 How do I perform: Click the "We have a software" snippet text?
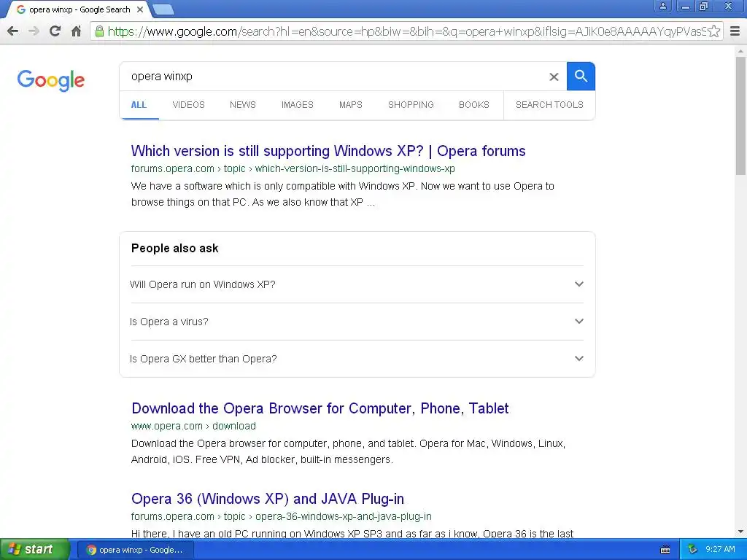[x=343, y=194]
